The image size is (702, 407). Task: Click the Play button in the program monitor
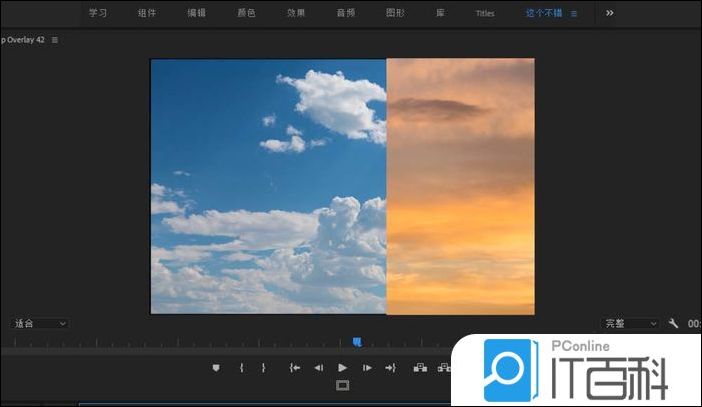343,368
